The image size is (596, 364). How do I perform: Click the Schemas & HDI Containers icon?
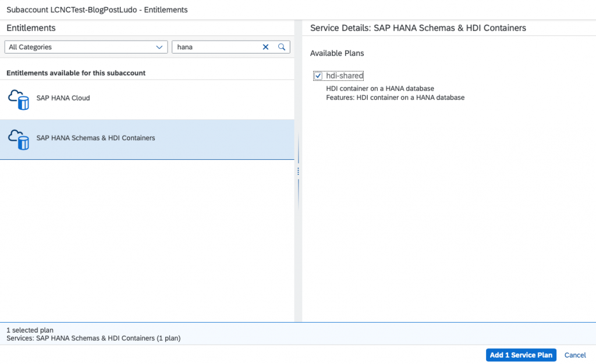[18, 140]
